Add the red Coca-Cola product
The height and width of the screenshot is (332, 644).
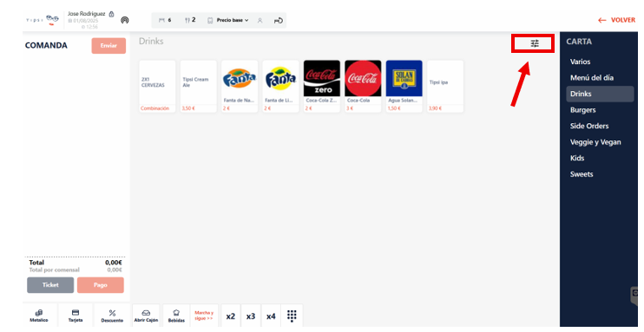point(363,86)
